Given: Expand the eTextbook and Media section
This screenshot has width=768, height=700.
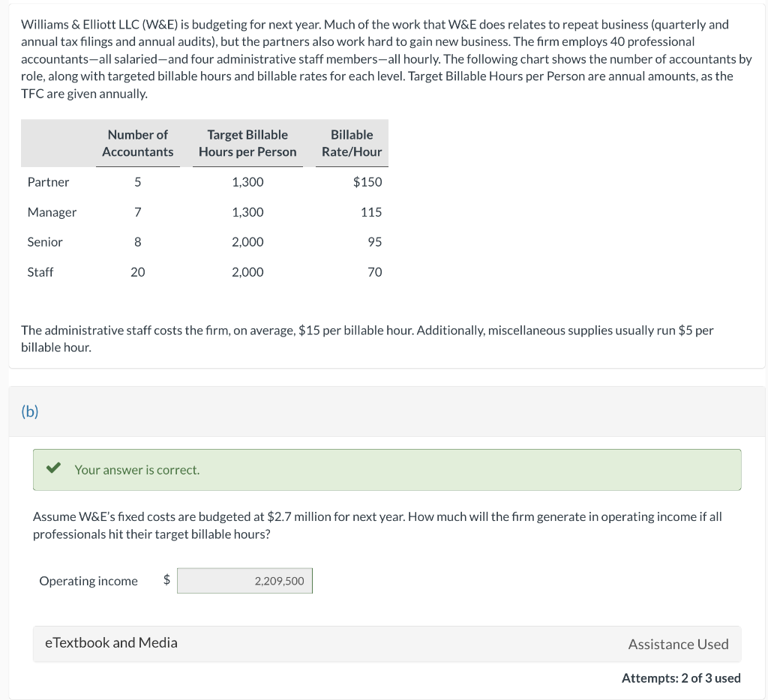Looking at the screenshot, I should coord(109,643).
